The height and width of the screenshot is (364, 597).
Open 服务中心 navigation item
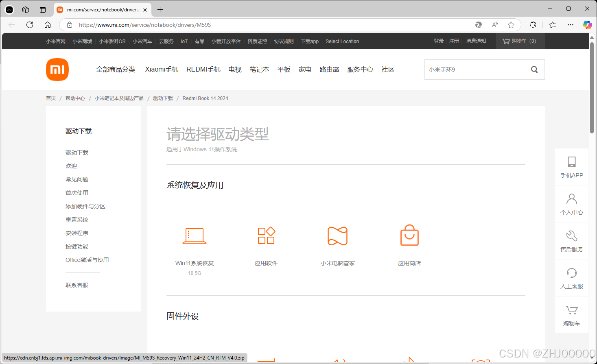pyautogui.click(x=360, y=70)
